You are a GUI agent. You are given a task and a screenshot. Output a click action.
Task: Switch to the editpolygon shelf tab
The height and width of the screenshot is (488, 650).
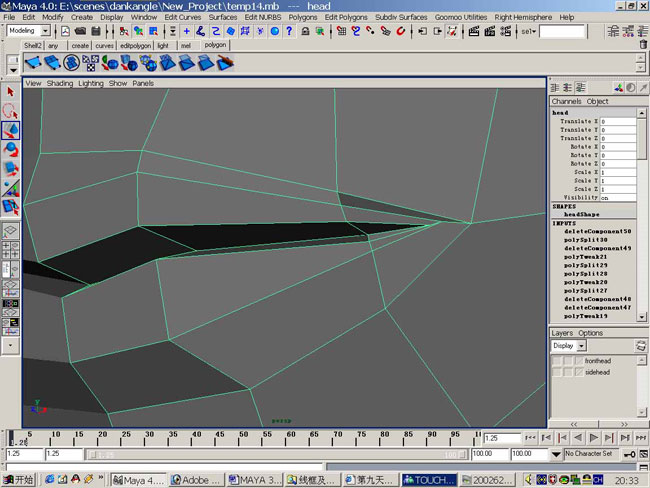pyautogui.click(x=135, y=46)
